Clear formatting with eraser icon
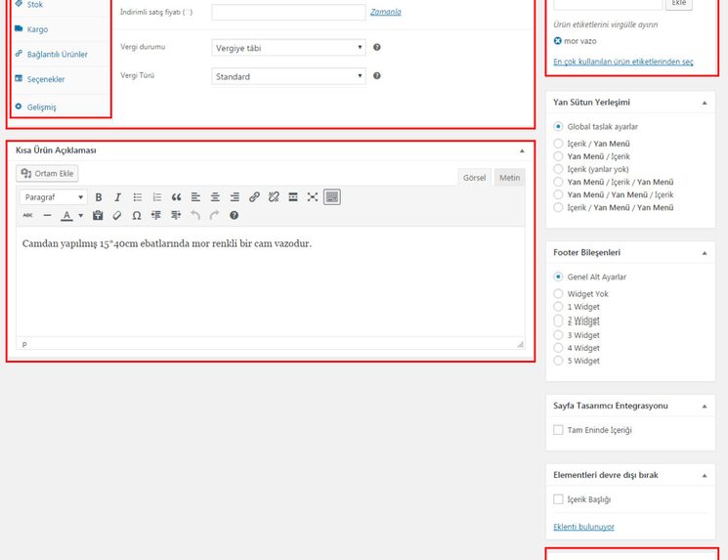The image size is (728, 560). tap(117, 215)
